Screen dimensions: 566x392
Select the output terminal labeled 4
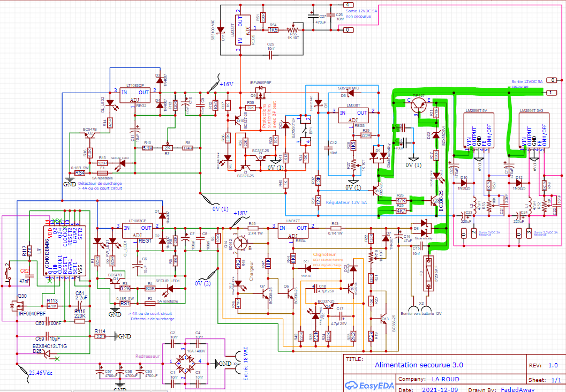coord(348,5)
